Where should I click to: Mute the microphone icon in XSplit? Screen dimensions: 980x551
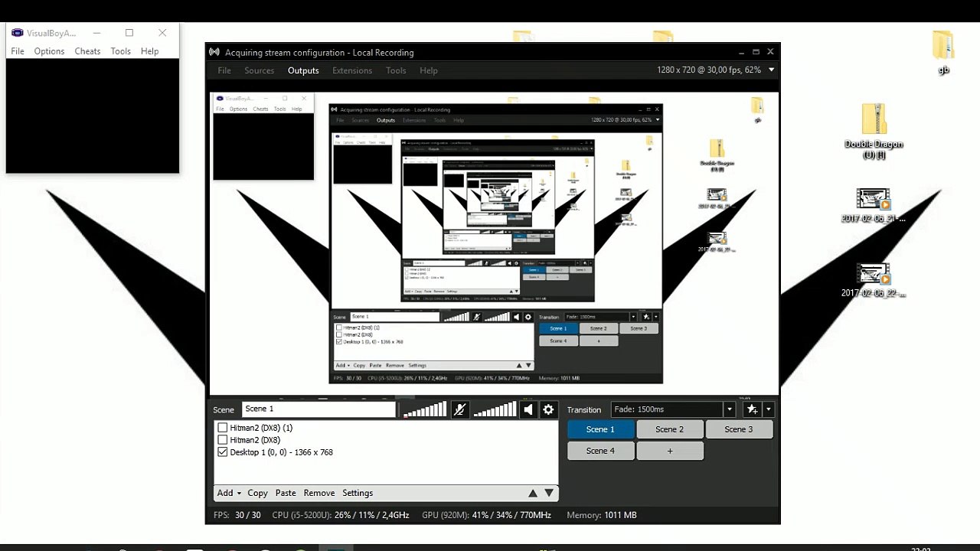coord(459,409)
